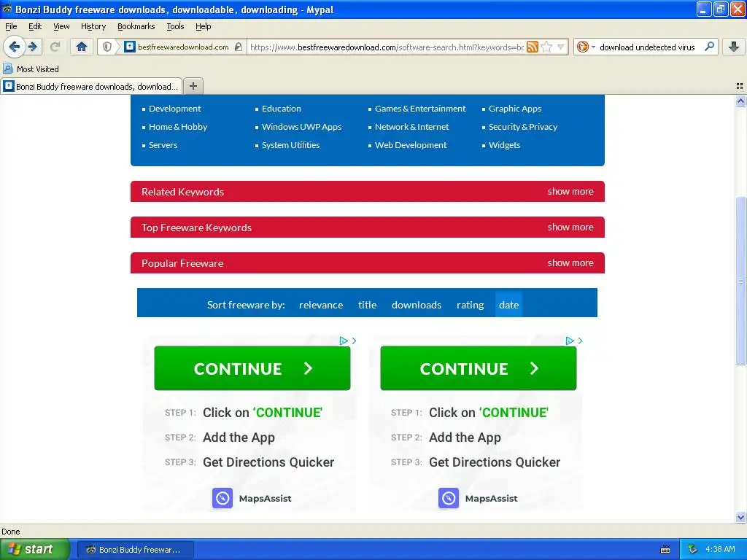
Task: Open the Widgets category link
Action: click(504, 145)
